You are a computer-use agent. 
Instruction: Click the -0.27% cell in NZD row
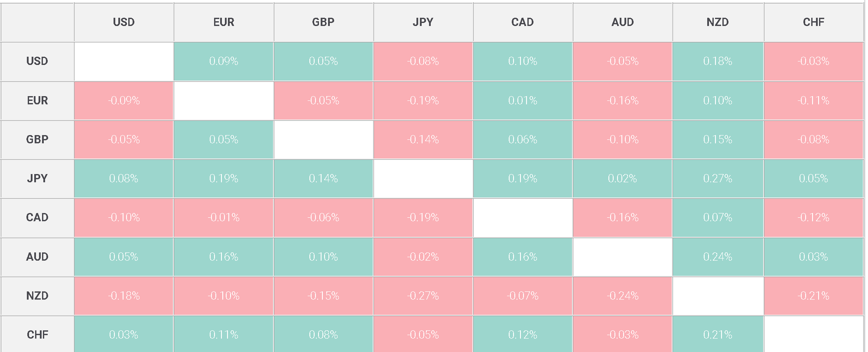click(423, 296)
